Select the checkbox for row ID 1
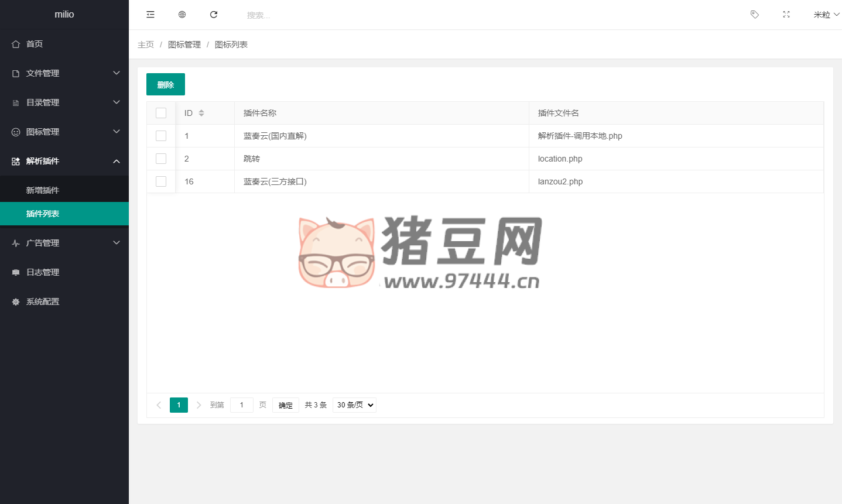Viewport: 842px width, 504px height. [x=161, y=136]
